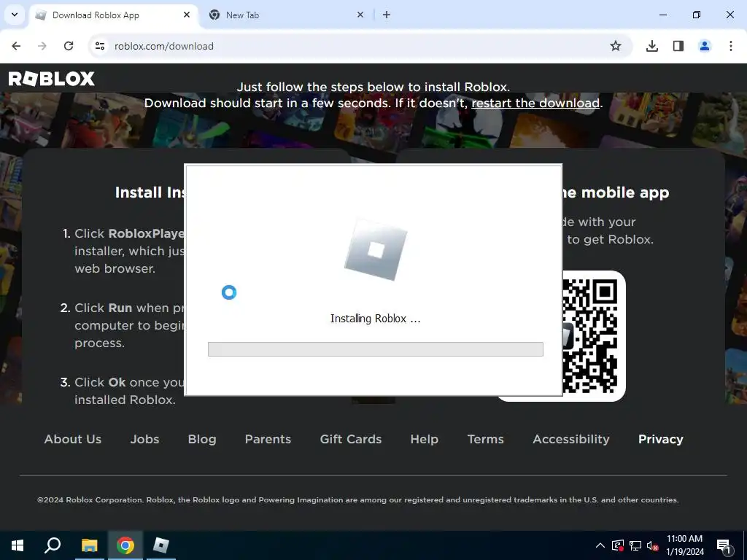The width and height of the screenshot is (747, 560).
Task: Click the network icon in system tray
Action: (635, 545)
